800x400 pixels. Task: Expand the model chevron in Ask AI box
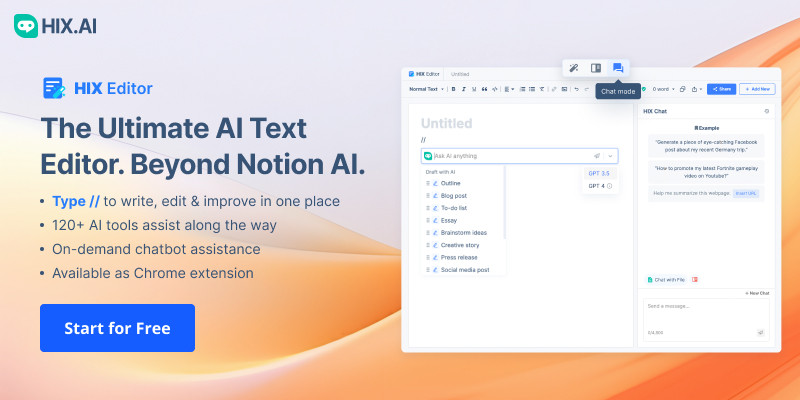(x=611, y=156)
